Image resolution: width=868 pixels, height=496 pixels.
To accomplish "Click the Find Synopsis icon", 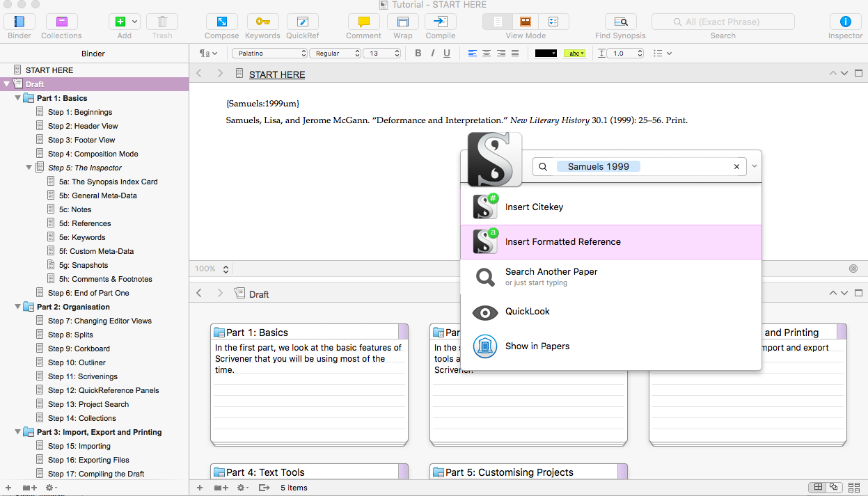I will [x=620, y=22].
